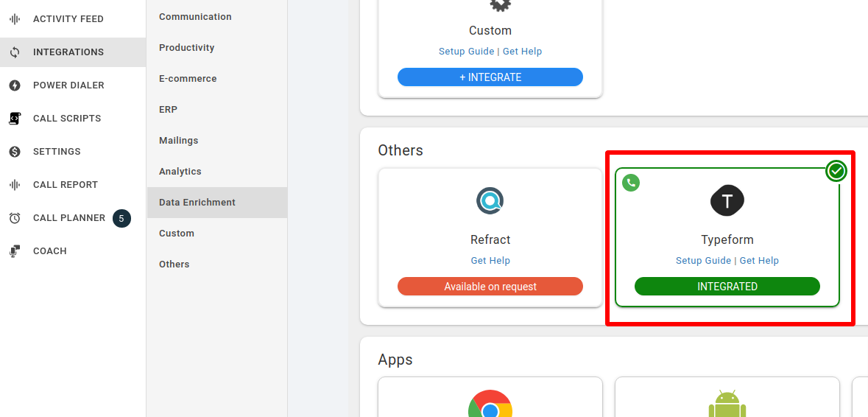868x417 pixels.
Task: Open Setup Guide link for Custom
Action: point(466,52)
